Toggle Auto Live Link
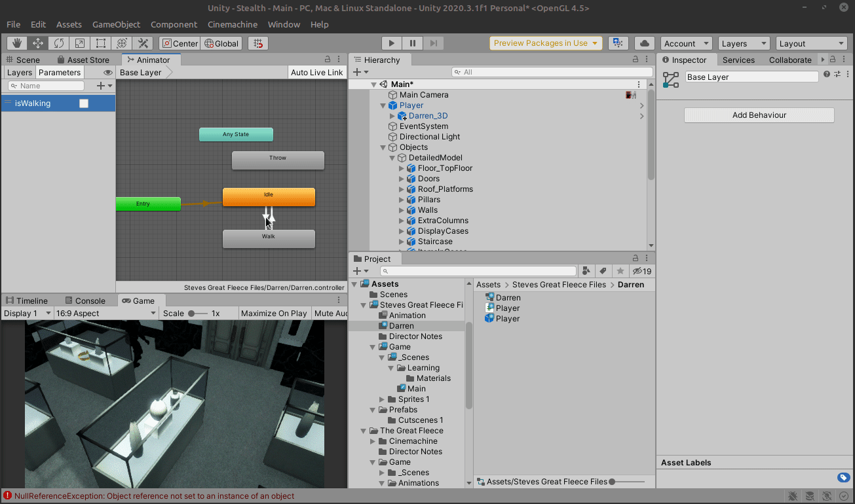 [317, 73]
